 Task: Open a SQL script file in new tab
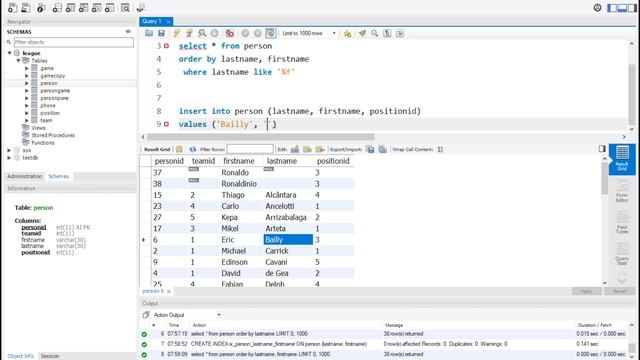(x=26, y=7)
